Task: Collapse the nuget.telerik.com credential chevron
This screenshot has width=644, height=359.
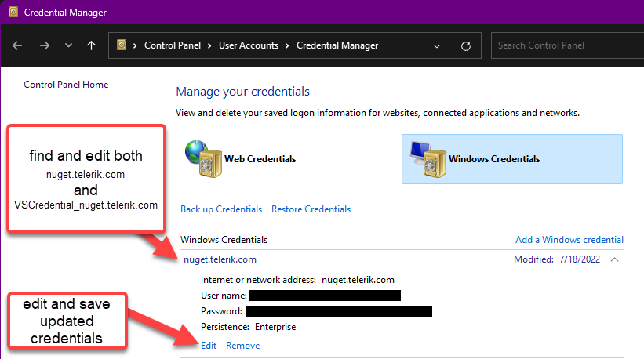Action: coord(614,259)
